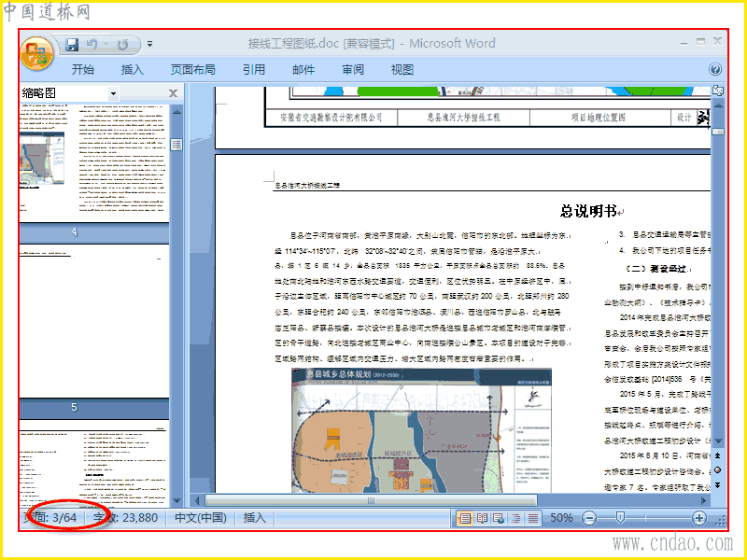Expand the 缩略图 pane dropdown

(113, 93)
